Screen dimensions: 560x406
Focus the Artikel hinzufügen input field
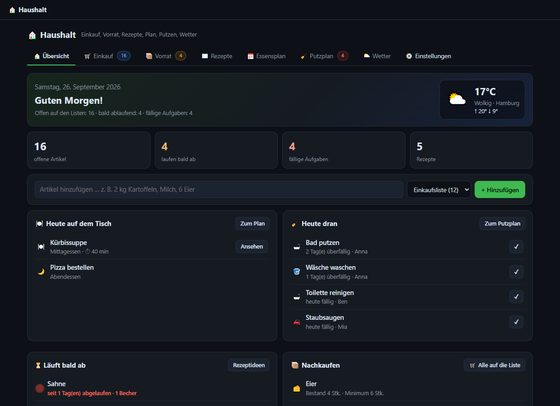tap(219, 189)
